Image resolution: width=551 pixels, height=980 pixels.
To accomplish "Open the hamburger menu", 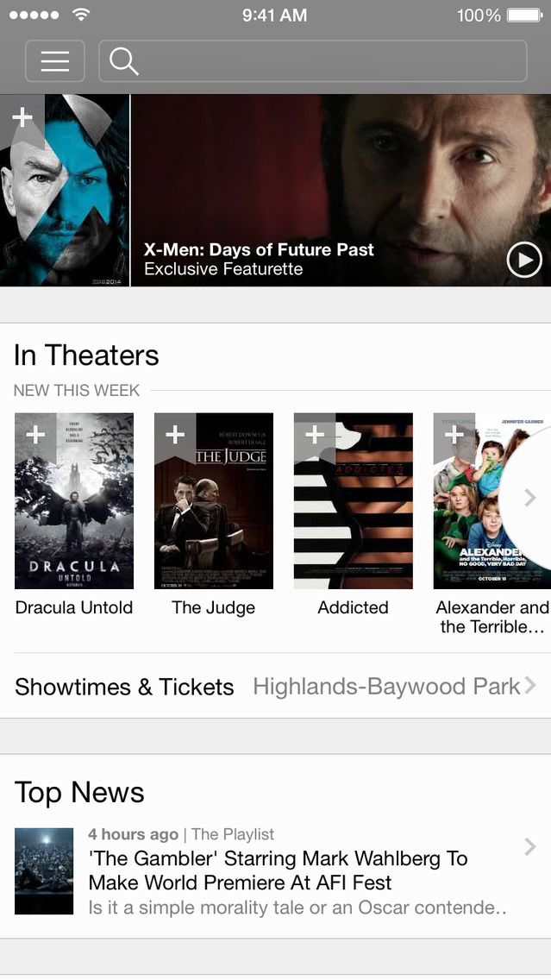I will (x=55, y=60).
